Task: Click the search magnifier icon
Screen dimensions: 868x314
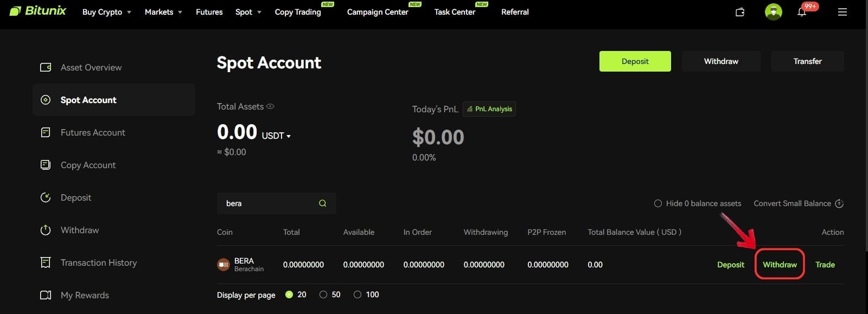Action: [x=323, y=203]
